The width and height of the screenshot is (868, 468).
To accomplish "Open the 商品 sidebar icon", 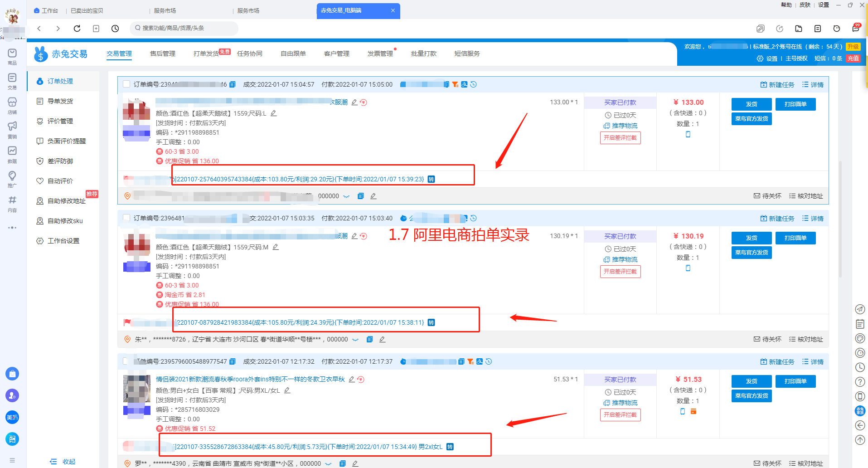I will click(12, 57).
